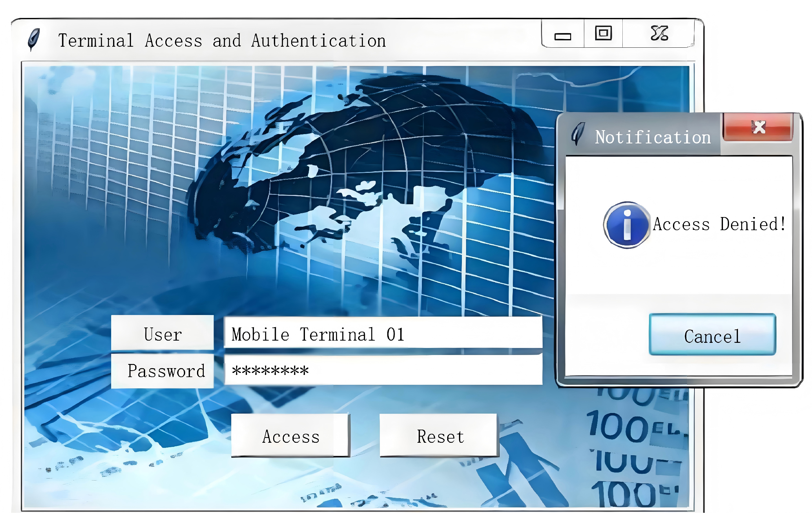Minimize the Terminal Access window
812x525 pixels.
point(562,36)
